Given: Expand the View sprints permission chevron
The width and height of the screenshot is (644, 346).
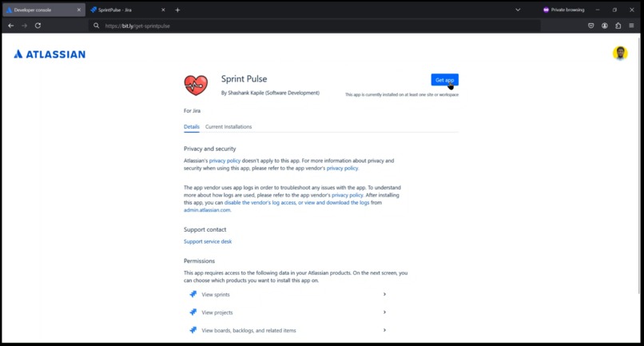Looking at the screenshot, I should (384, 294).
